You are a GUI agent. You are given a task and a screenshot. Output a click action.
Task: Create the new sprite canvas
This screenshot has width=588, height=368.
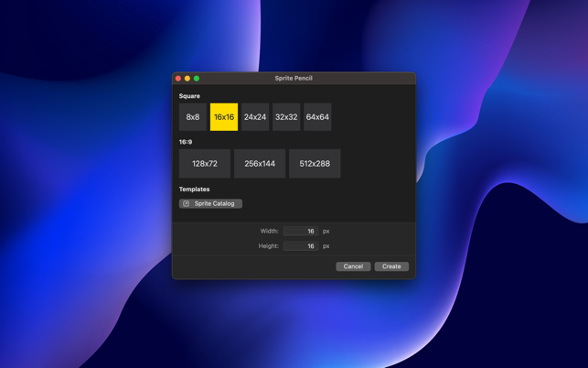(391, 266)
